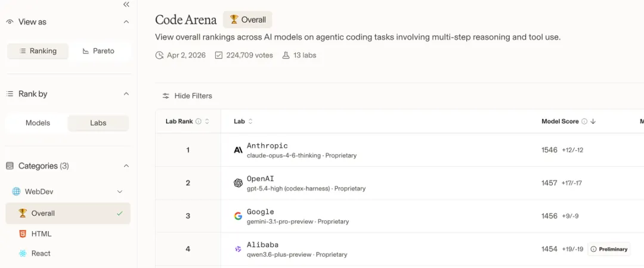Image resolution: width=644 pixels, height=268 pixels.
Task: Collapse the Categories section
Action: click(126, 166)
